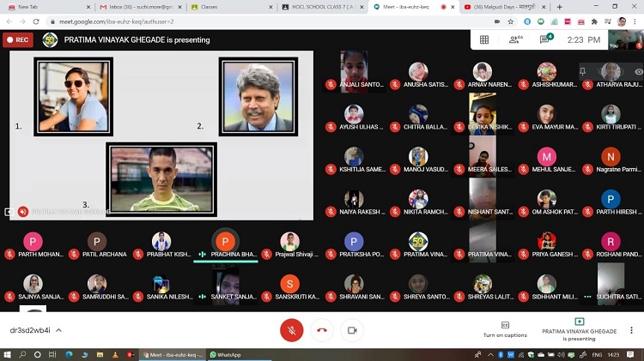Switch to the Inbox Gmail tab

coord(137,6)
